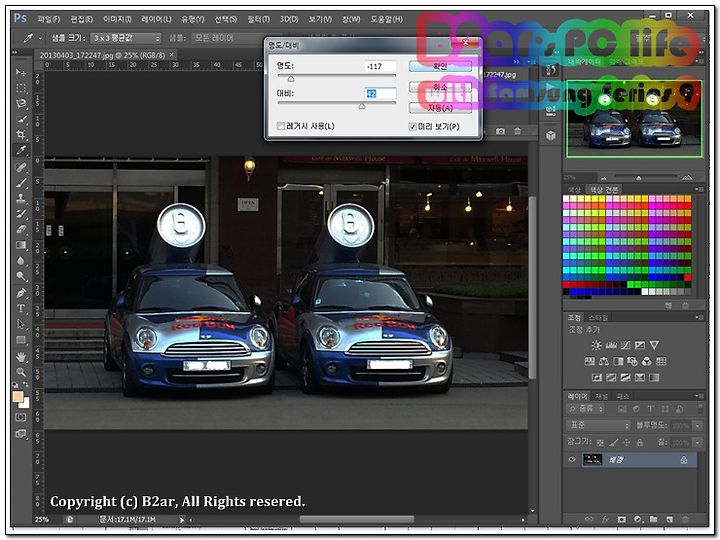Toggle type layer filter T icon

pyautogui.click(x=651, y=409)
